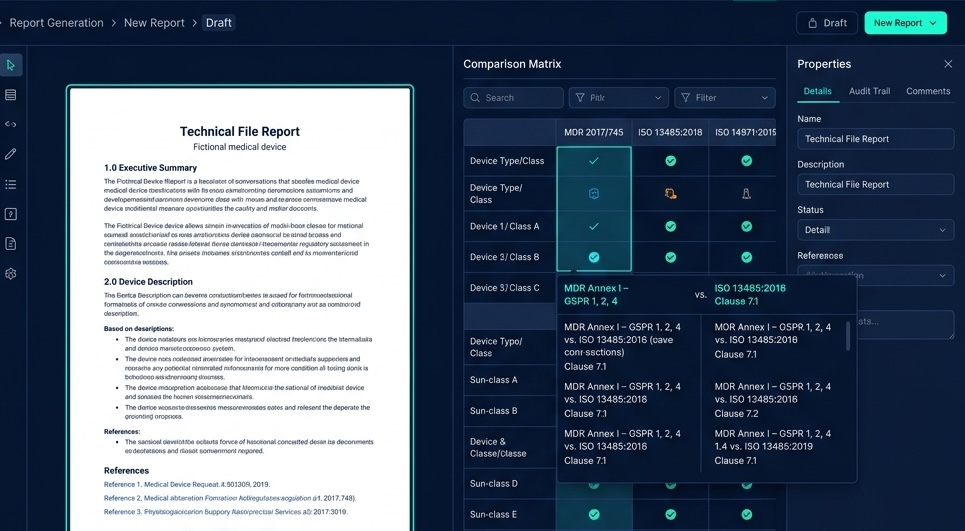Select the Device 3/Class C row label
Viewport: 965px width, 531px height.
click(505, 288)
